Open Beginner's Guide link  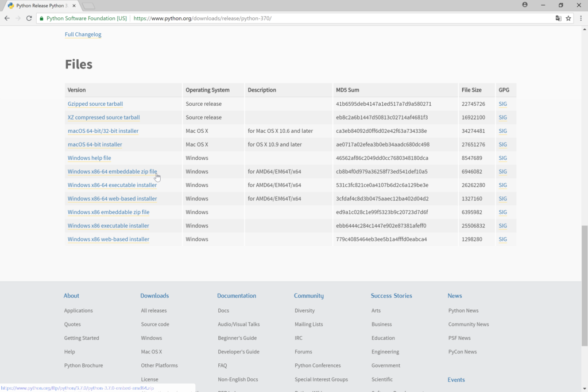(x=237, y=338)
